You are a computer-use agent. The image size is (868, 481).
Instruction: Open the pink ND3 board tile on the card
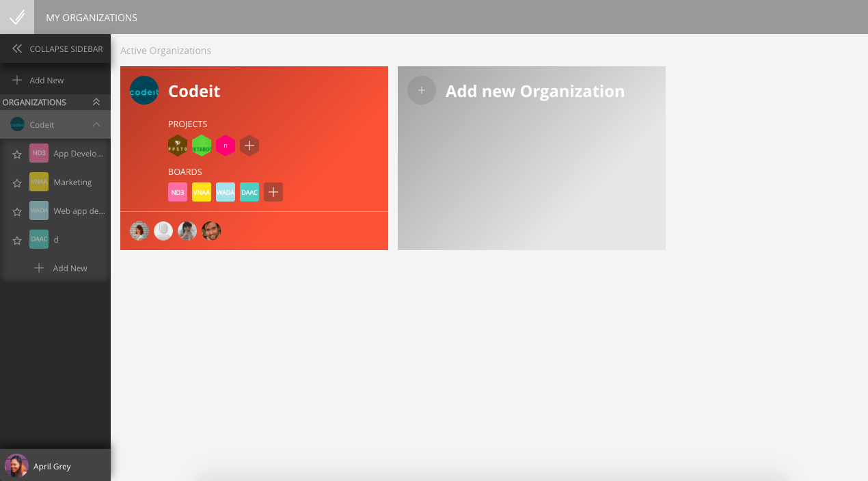[178, 192]
